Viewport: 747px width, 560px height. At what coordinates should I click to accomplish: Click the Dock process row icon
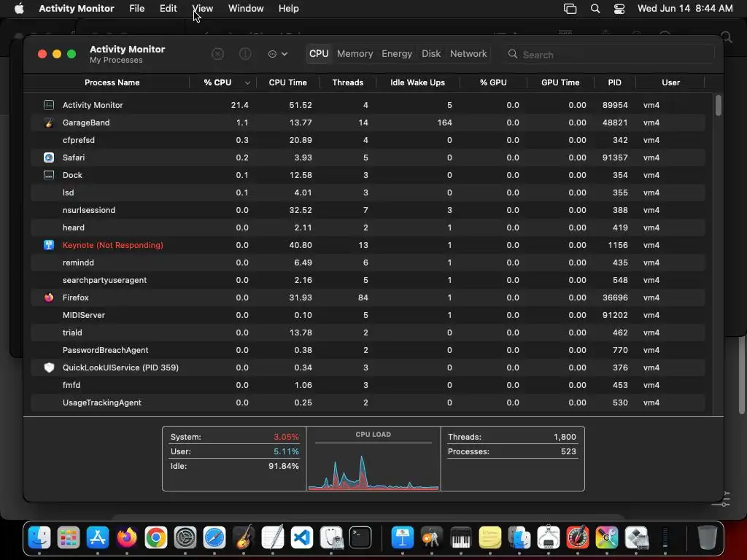(x=49, y=175)
